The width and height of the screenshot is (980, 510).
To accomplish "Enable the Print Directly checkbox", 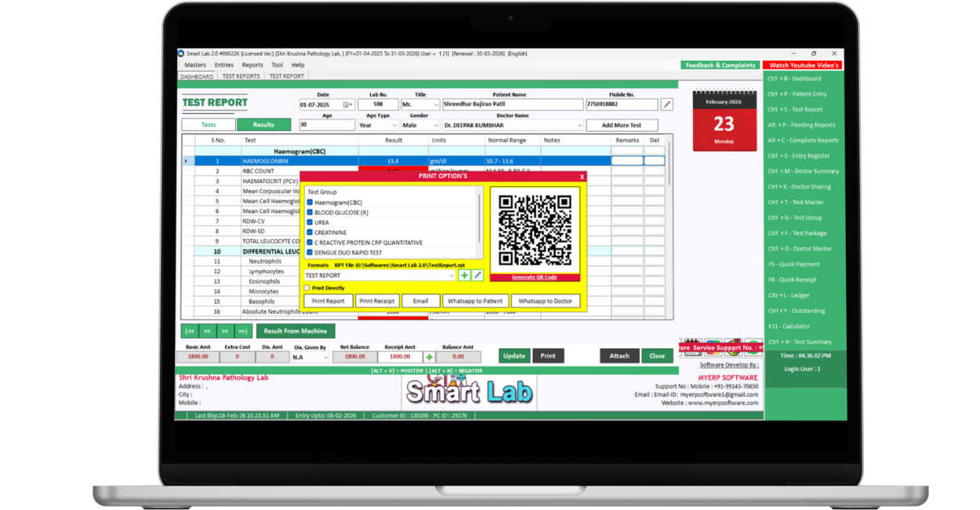I will pos(307,288).
